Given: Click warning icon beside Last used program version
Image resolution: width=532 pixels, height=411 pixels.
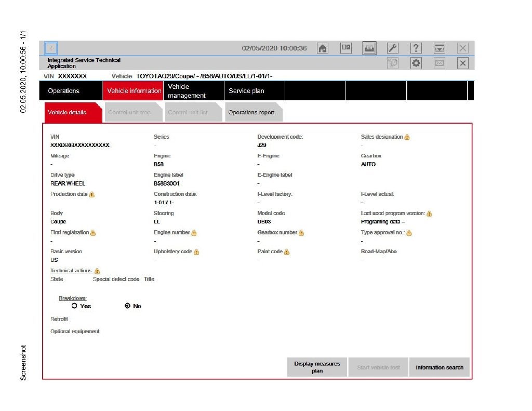Looking at the screenshot, I should tap(430, 214).
